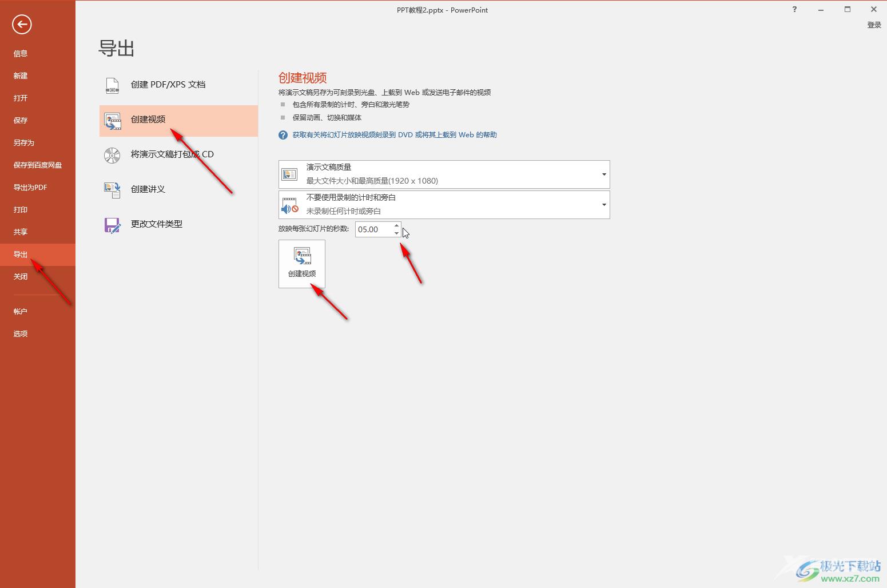Click the Change File Type floppy icon
This screenshot has width=887, height=588.
click(x=112, y=225)
